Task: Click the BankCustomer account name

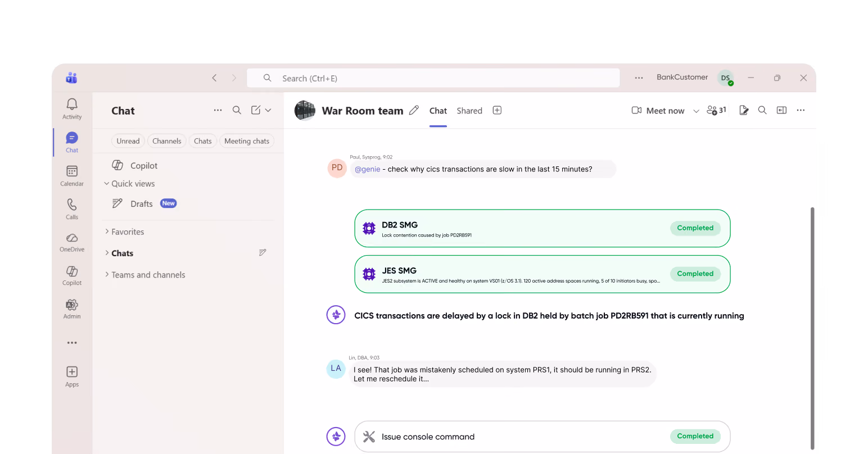Action: 682,78
